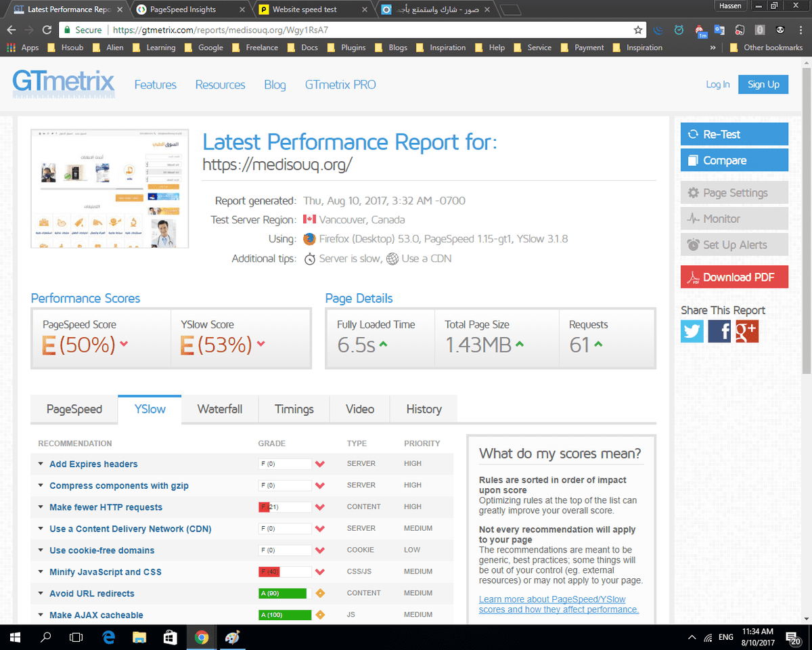Image resolution: width=812 pixels, height=650 pixels.
Task: Expand the Make fewer HTTP requests row
Action: pos(106,507)
